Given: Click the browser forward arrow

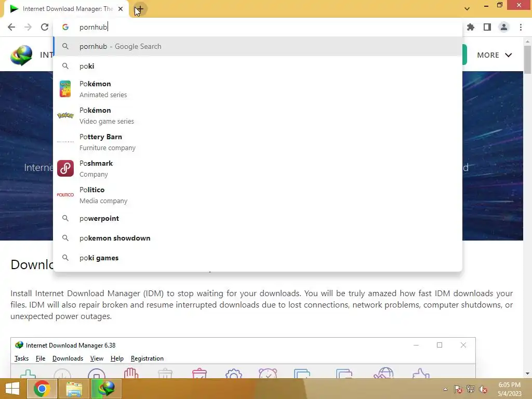Looking at the screenshot, I should [x=28, y=27].
